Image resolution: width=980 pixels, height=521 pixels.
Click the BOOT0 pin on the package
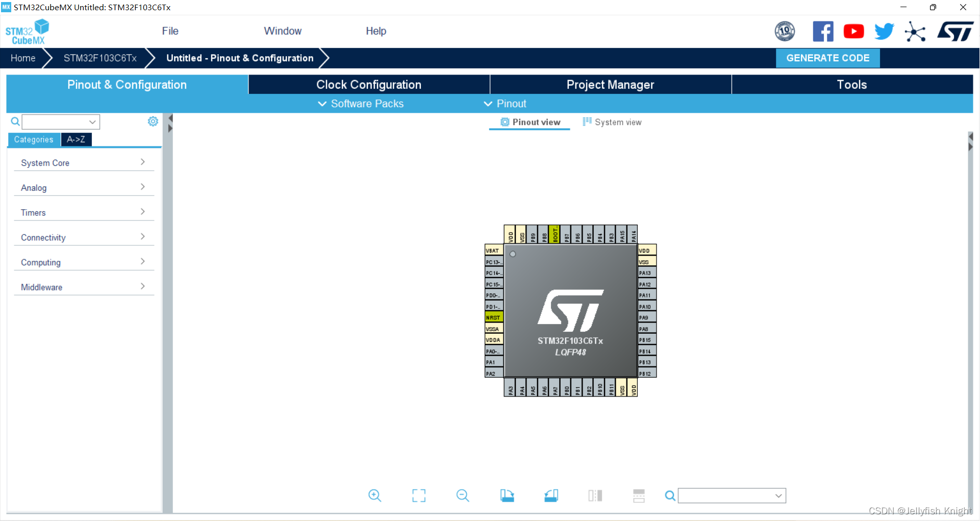[x=555, y=234]
